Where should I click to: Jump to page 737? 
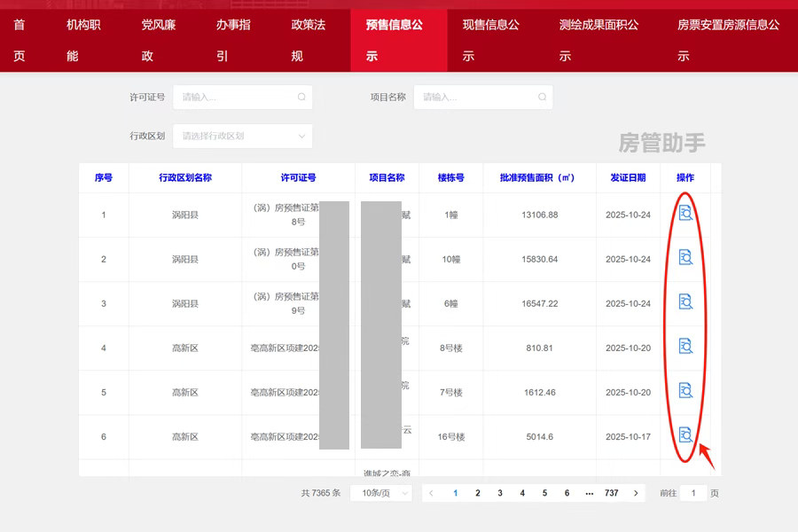coord(612,492)
